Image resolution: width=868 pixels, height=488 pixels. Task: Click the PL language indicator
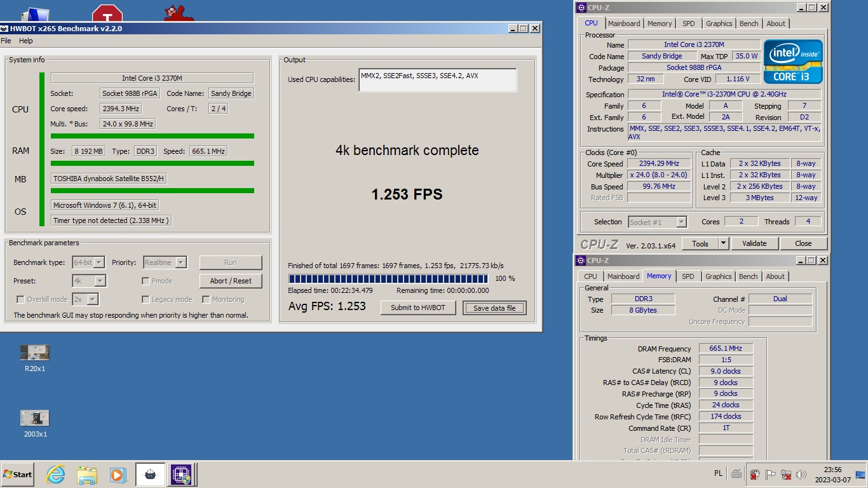click(718, 473)
